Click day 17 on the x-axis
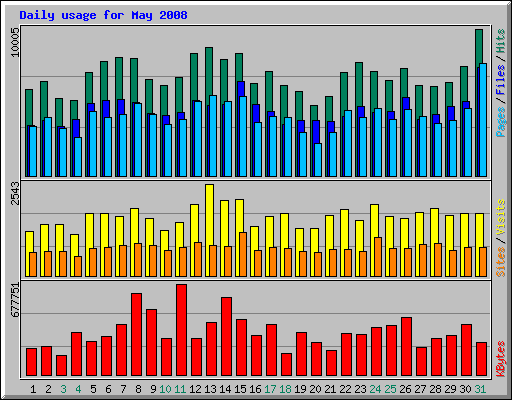The height and width of the screenshot is (400, 512). pyautogui.click(x=270, y=389)
